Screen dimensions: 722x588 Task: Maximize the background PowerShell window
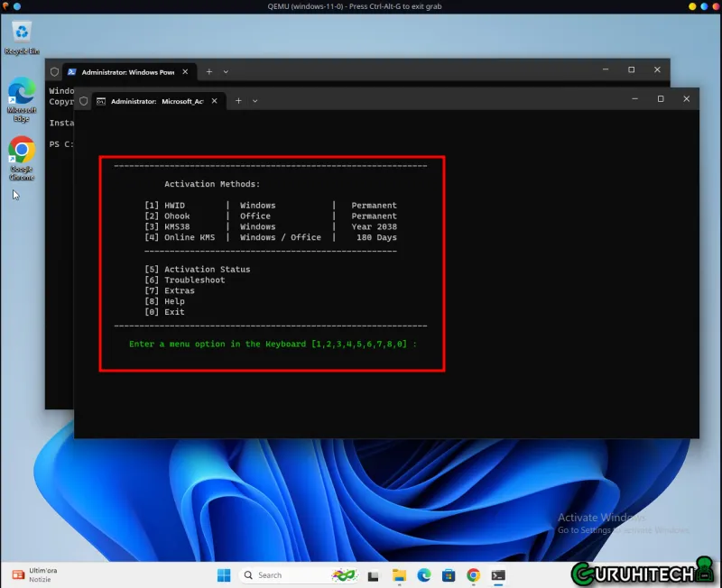coord(631,69)
